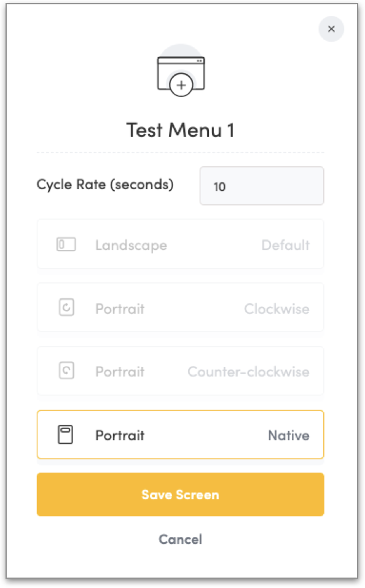Select the Portrait Native orientation option

180,435
